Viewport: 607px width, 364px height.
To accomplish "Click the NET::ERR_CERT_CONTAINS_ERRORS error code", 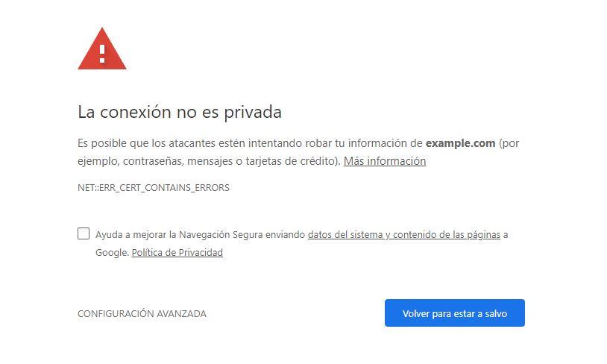I will [154, 188].
